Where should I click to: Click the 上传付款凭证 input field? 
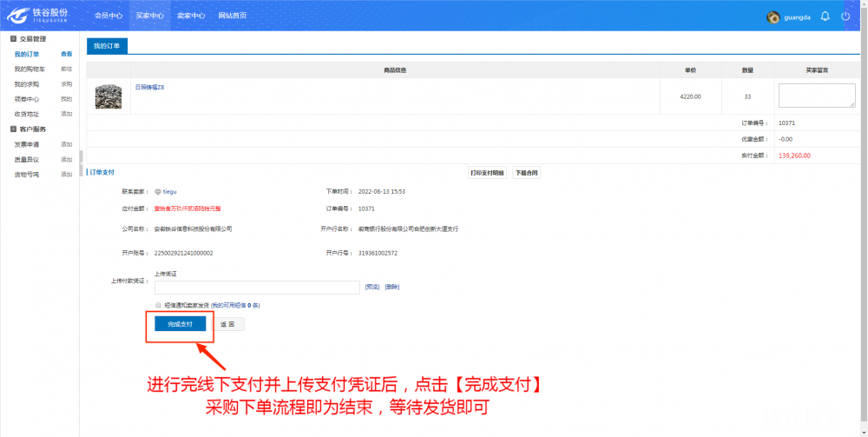point(257,288)
